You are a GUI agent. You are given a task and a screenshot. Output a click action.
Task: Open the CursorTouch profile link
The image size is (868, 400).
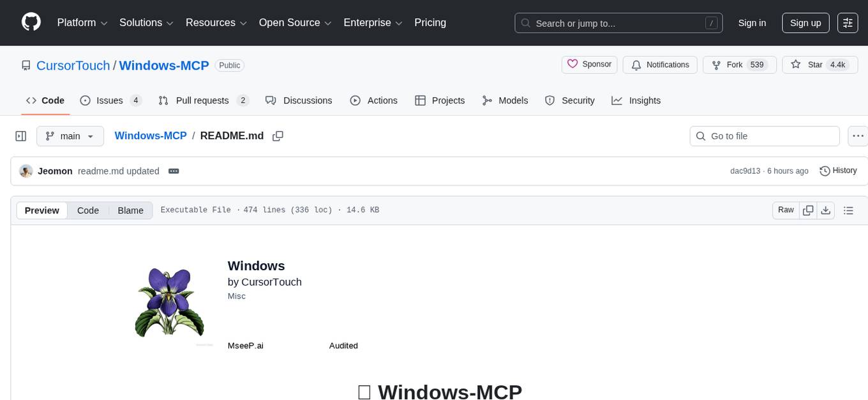[x=73, y=65]
